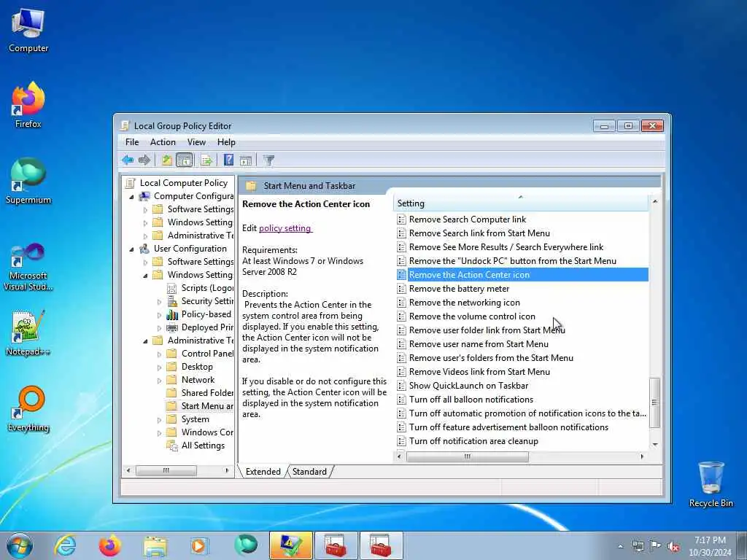This screenshot has width=747, height=560.
Task: Select the Notepad++ desktop shortcut
Action: (28, 333)
